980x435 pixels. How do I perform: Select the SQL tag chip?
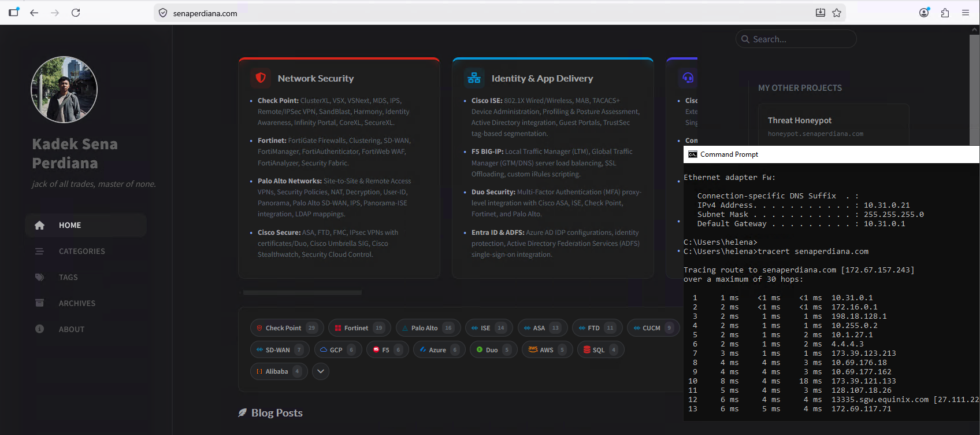601,350
